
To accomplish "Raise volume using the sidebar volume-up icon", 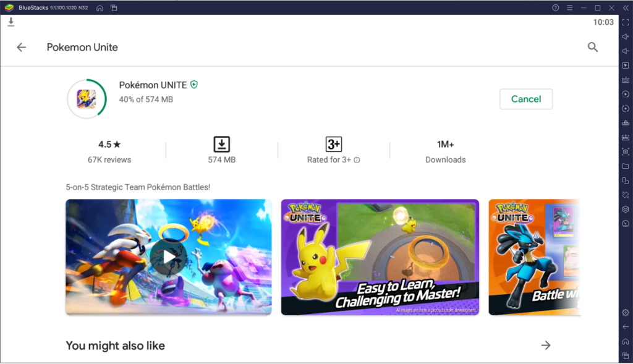I will [626, 38].
